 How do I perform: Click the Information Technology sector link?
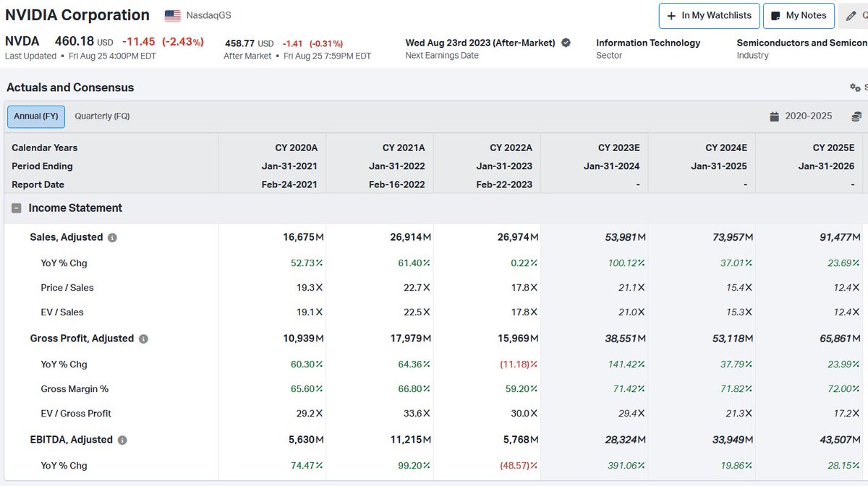648,43
